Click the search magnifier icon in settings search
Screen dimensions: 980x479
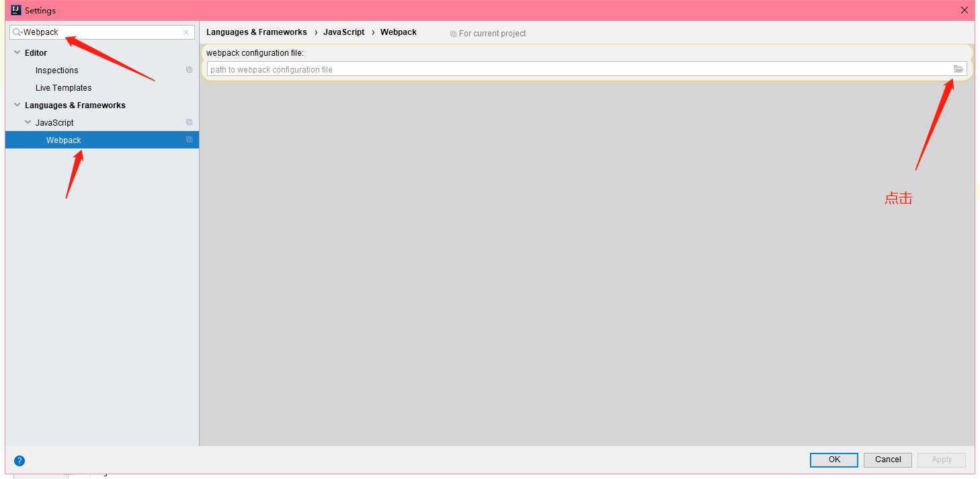(17, 32)
